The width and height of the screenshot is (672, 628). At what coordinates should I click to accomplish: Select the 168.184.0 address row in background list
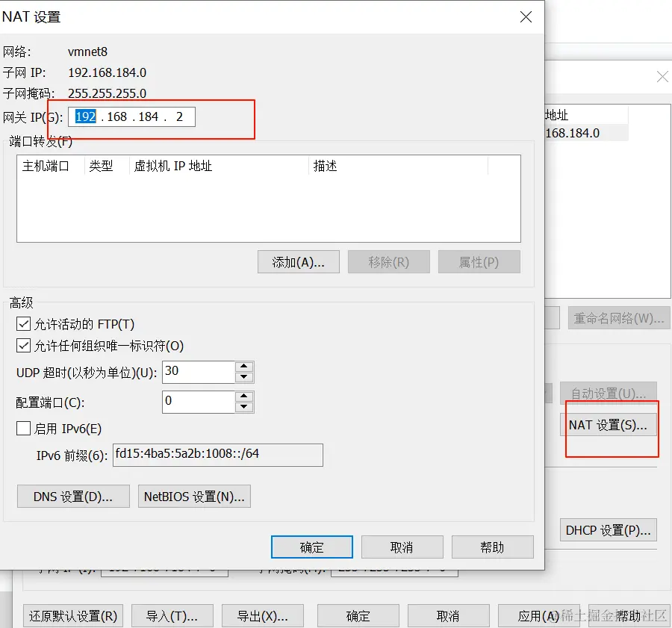pos(586,133)
